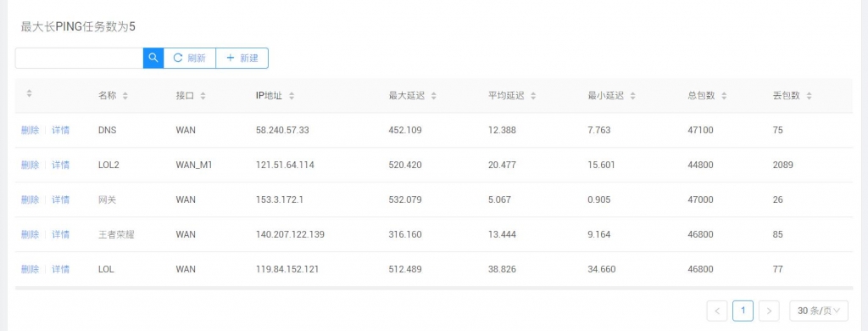Open the 30 条/页 page size dropdown
This screenshot has height=331, width=868.
[819, 311]
